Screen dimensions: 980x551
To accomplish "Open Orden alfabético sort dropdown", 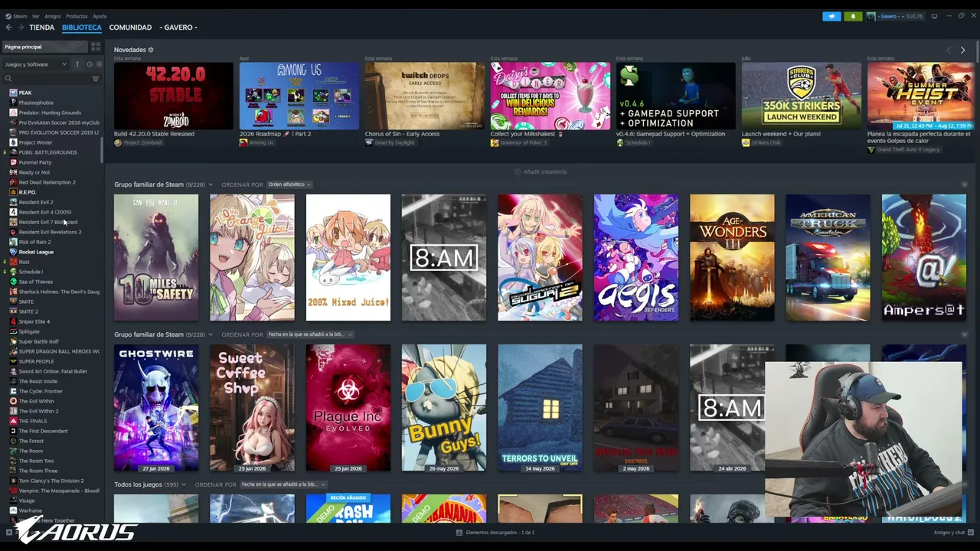I will pos(289,184).
